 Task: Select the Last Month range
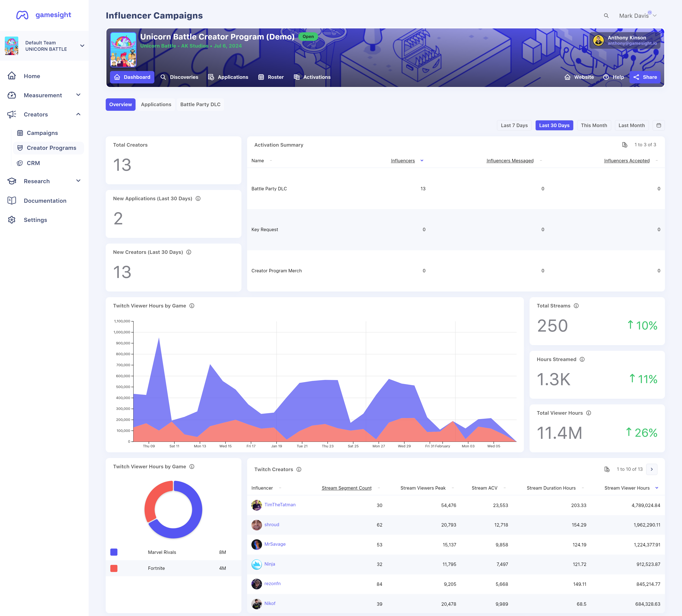[x=631, y=126]
